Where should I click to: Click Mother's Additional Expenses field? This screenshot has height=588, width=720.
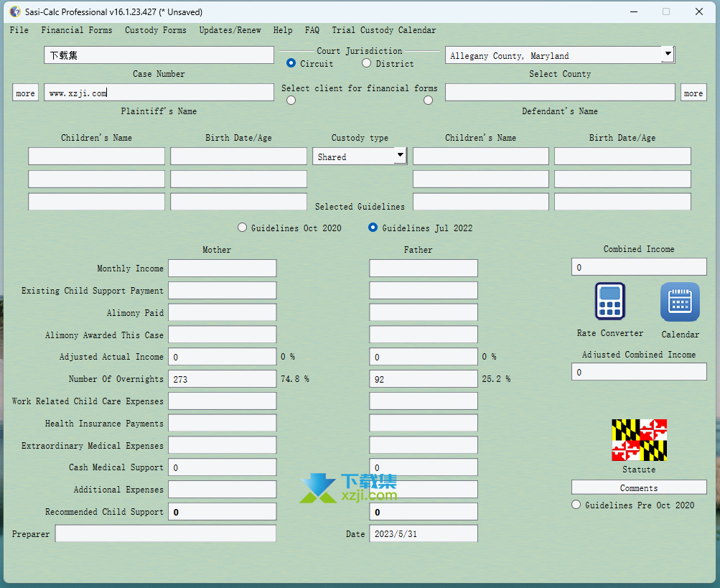[223, 489]
